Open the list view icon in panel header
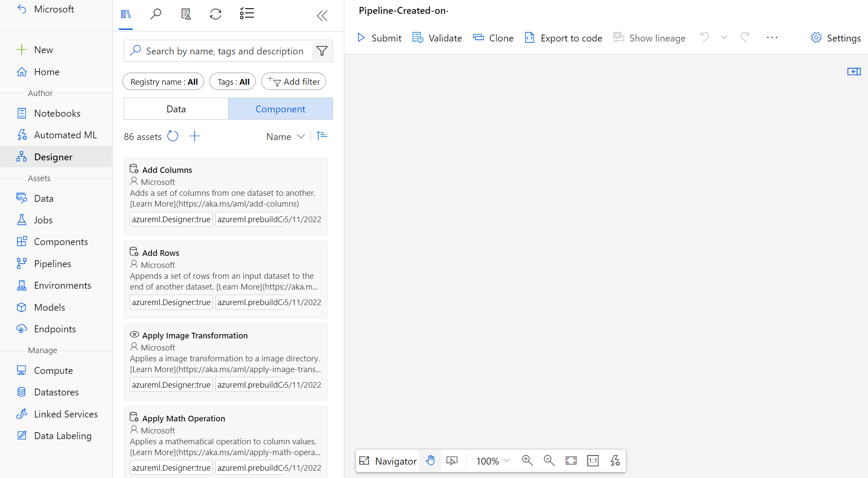Image resolution: width=868 pixels, height=478 pixels. (x=247, y=13)
